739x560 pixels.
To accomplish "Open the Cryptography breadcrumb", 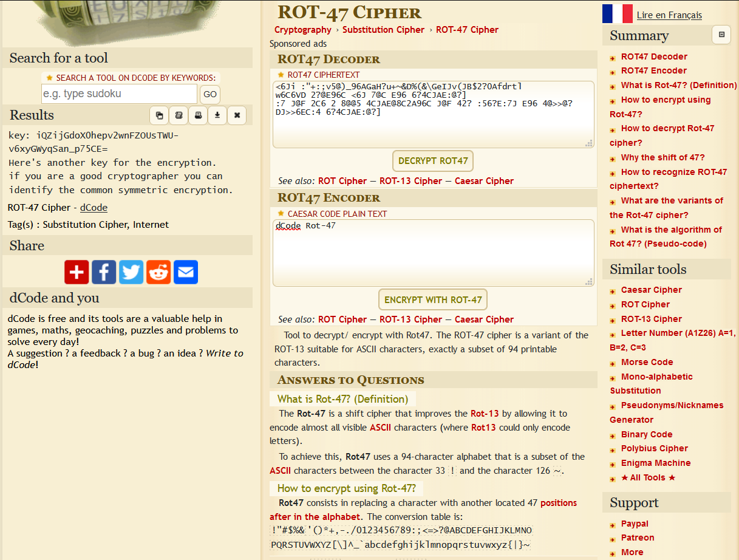I will tap(303, 30).
